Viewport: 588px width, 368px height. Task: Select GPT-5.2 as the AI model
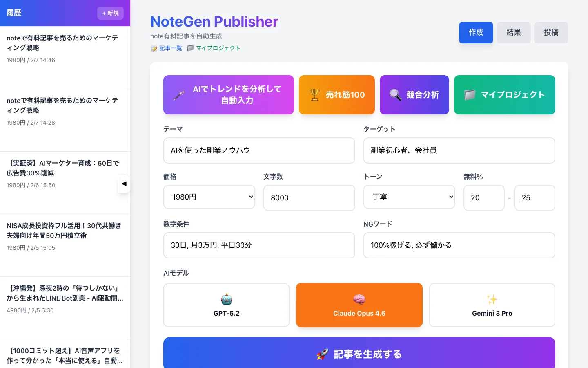pos(226,305)
